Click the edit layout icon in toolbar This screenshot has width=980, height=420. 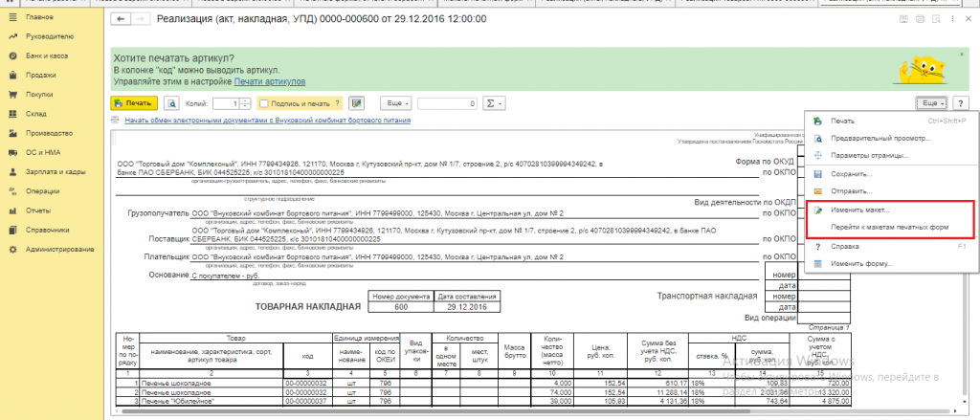[357, 103]
